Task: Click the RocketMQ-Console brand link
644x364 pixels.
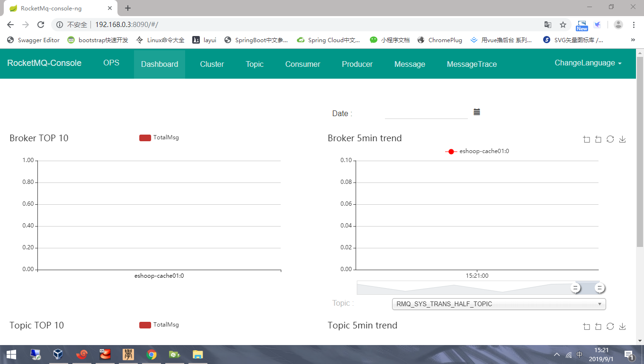Action: coord(45,63)
